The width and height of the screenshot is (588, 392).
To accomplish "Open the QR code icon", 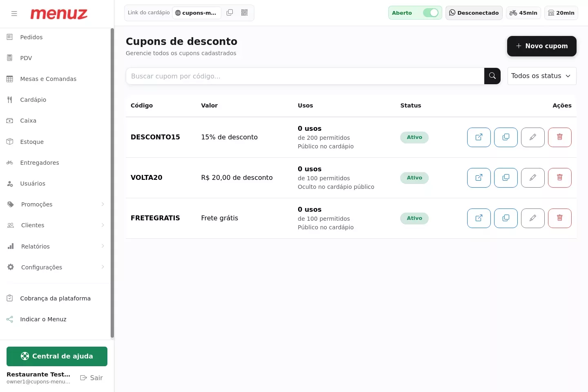I will click(x=244, y=13).
